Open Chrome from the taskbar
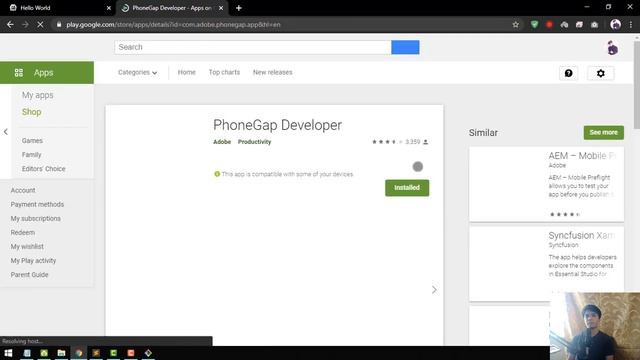The height and width of the screenshot is (360, 640). pos(79,353)
